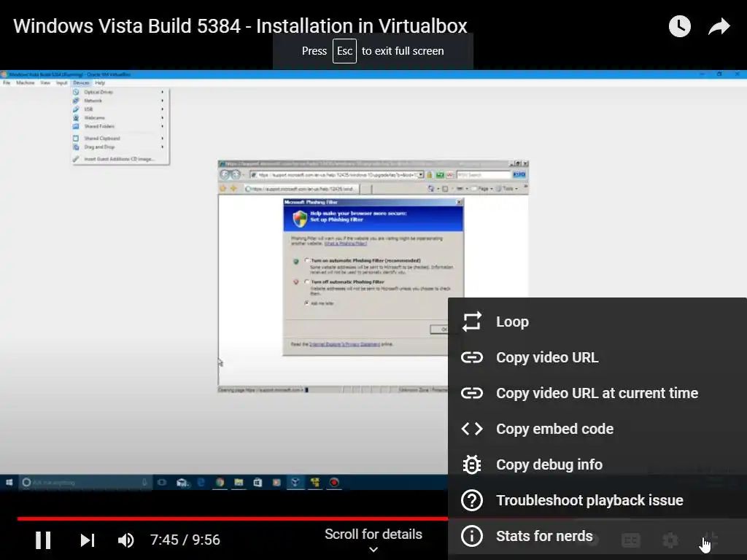The height and width of the screenshot is (560, 747).
Task: Mute the volume speaker icon
Action: pyautogui.click(x=125, y=540)
